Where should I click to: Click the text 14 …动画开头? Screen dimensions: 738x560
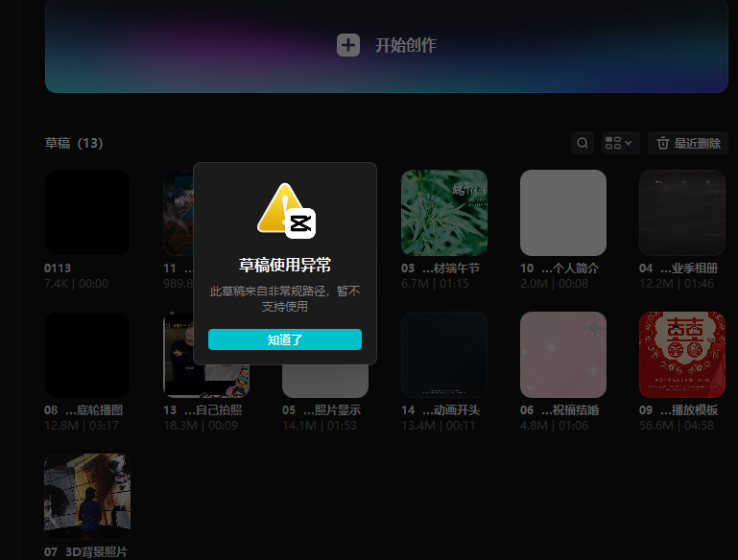[x=440, y=410]
